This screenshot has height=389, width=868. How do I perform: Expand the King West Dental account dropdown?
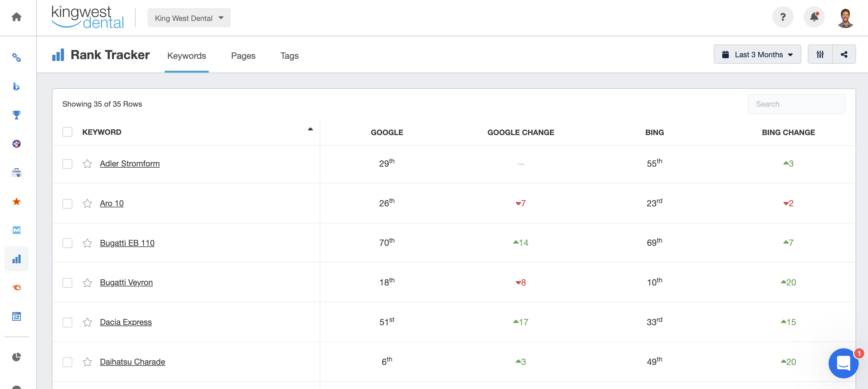click(189, 18)
